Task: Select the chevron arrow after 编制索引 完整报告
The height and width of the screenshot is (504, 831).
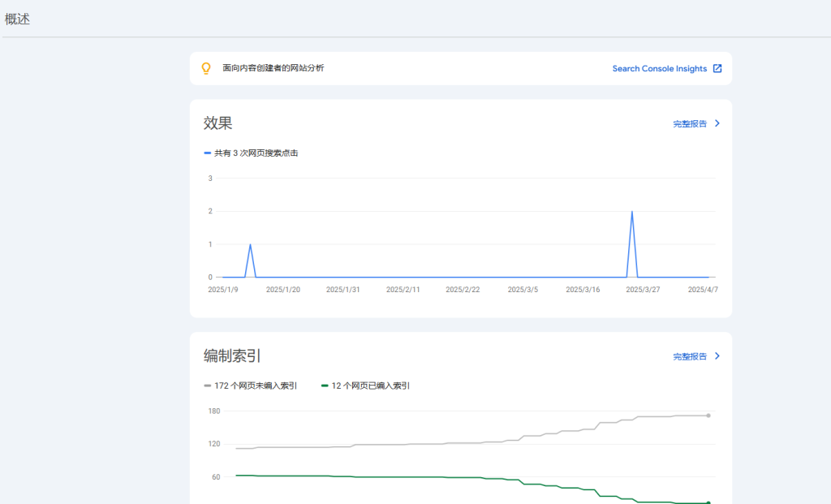Action: [718, 355]
